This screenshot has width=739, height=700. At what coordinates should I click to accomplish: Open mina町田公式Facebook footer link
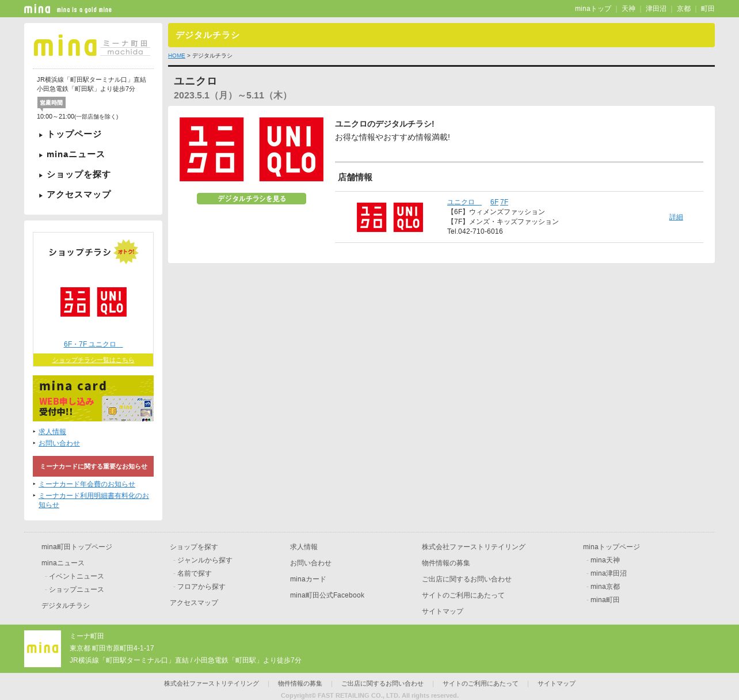[x=327, y=595]
